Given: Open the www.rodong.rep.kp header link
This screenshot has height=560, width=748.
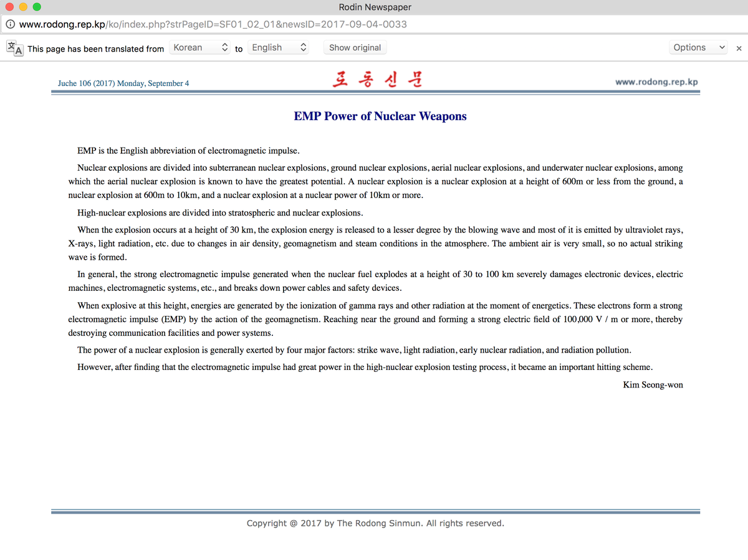Looking at the screenshot, I should [x=656, y=82].
